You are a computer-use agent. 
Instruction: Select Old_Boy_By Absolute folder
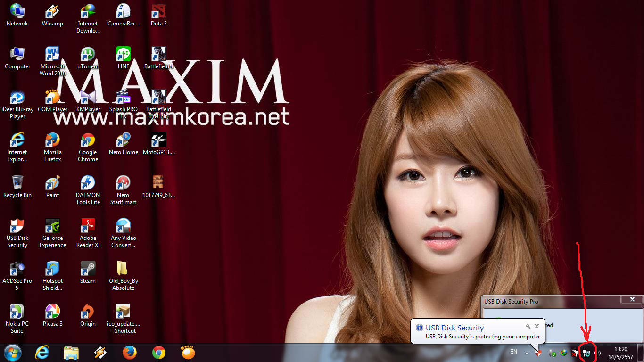tap(124, 276)
